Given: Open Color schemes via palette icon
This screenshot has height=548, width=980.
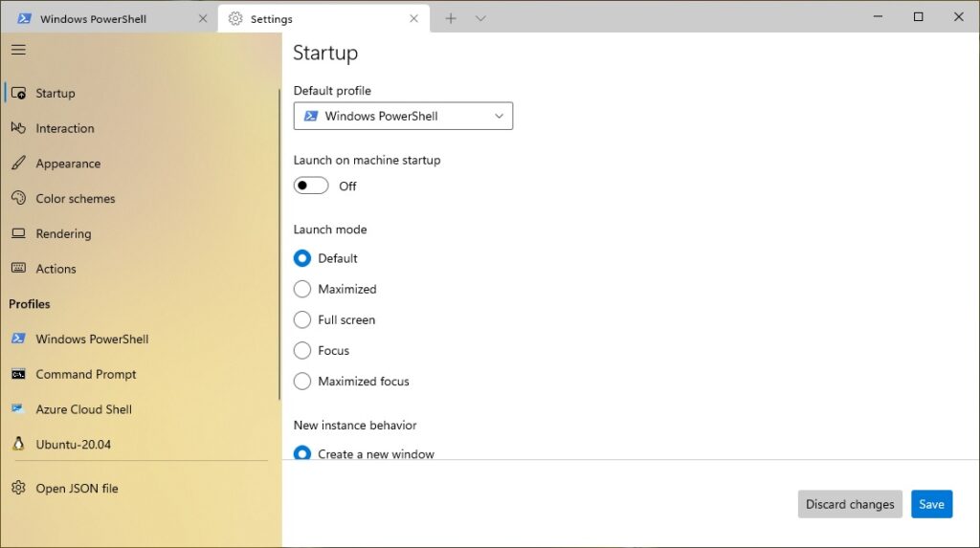Looking at the screenshot, I should [18, 199].
